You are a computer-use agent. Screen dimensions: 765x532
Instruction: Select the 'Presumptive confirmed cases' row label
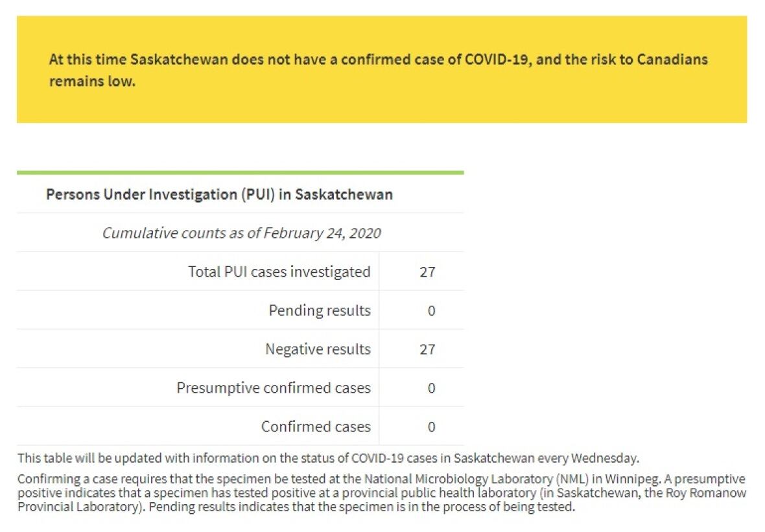274,388
